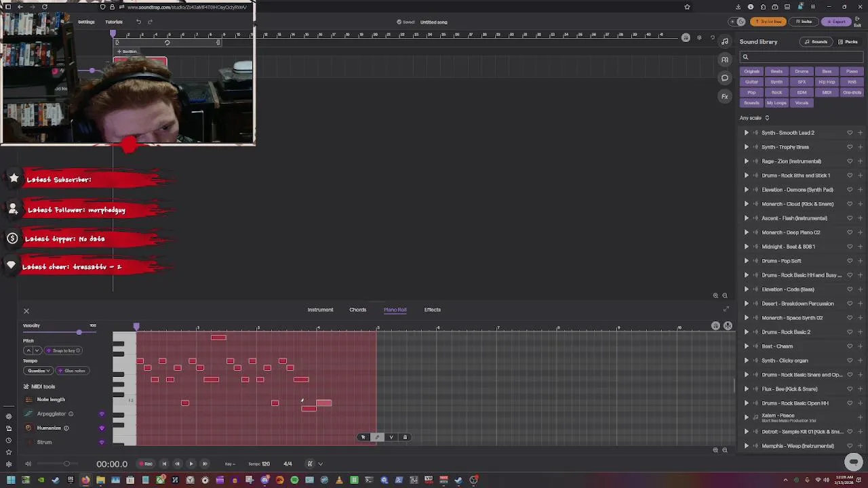Adjust the Velocity slider handle
The width and height of the screenshot is (868, 488).
(x=79, y=332)
